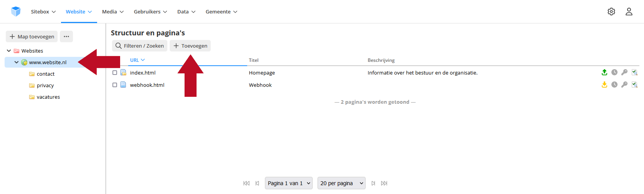Open the Gebruikers menu

point(150,12)
